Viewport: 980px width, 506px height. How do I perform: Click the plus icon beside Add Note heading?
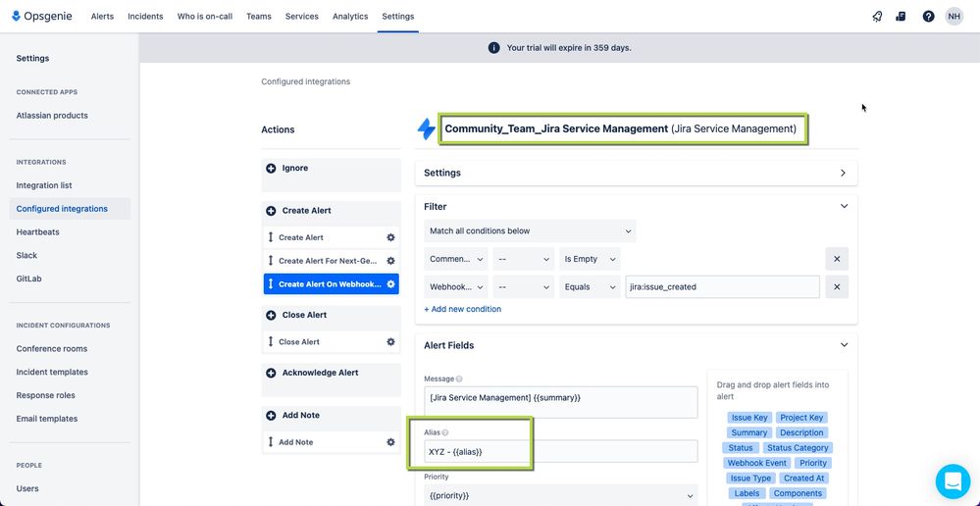click(x=271, y=416)
